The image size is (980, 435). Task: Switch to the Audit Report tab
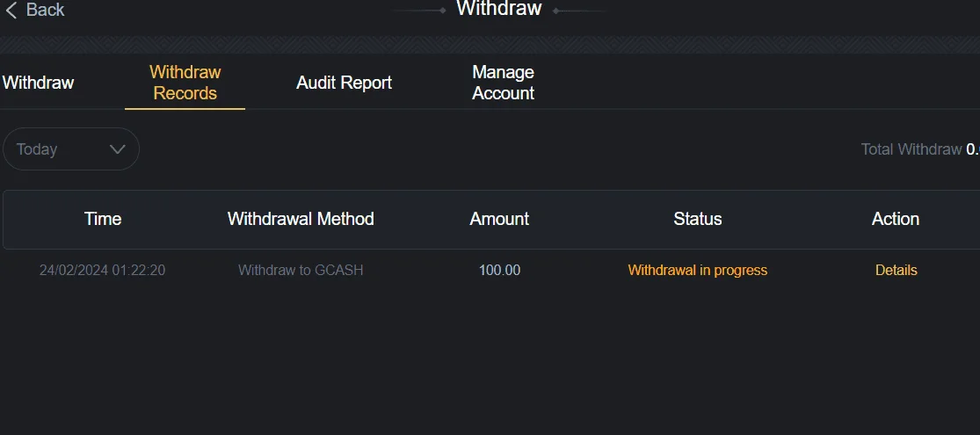(x=345, y=83)
